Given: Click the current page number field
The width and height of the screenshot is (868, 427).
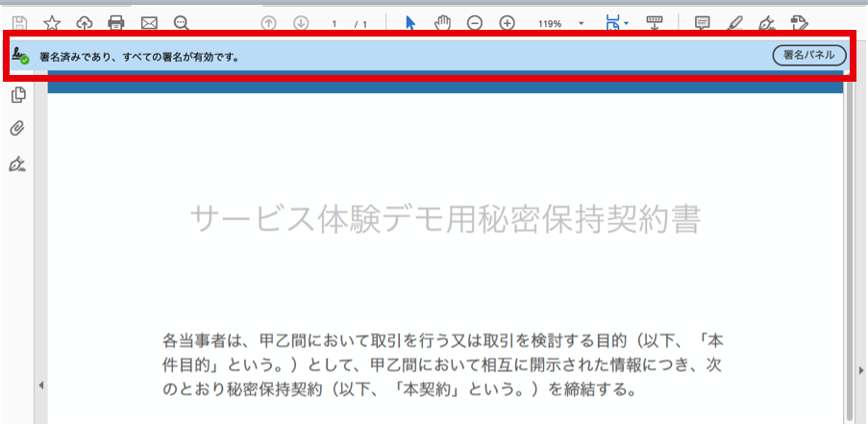Looking at the screenshot, I should 335,24.
